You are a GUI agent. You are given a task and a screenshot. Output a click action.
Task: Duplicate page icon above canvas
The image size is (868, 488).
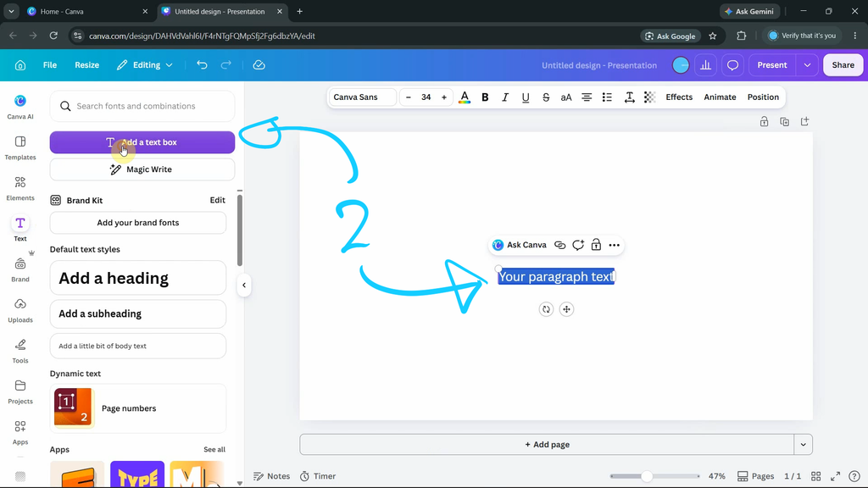(x=784, y=121)
